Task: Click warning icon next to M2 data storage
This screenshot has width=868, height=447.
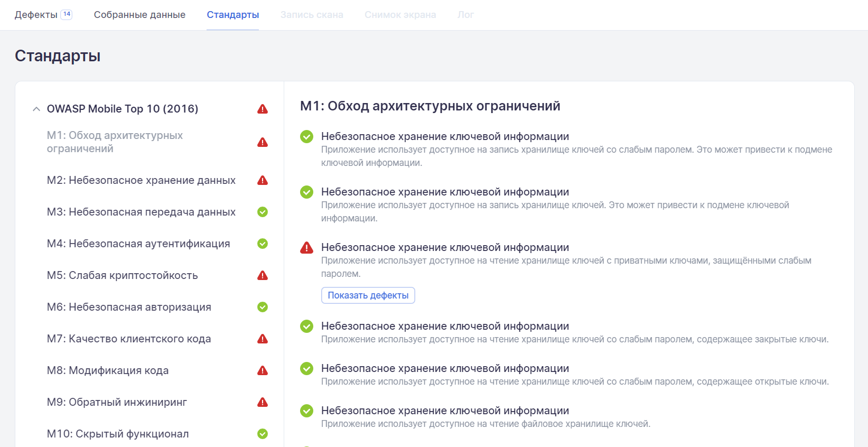Action: [263, 181]
